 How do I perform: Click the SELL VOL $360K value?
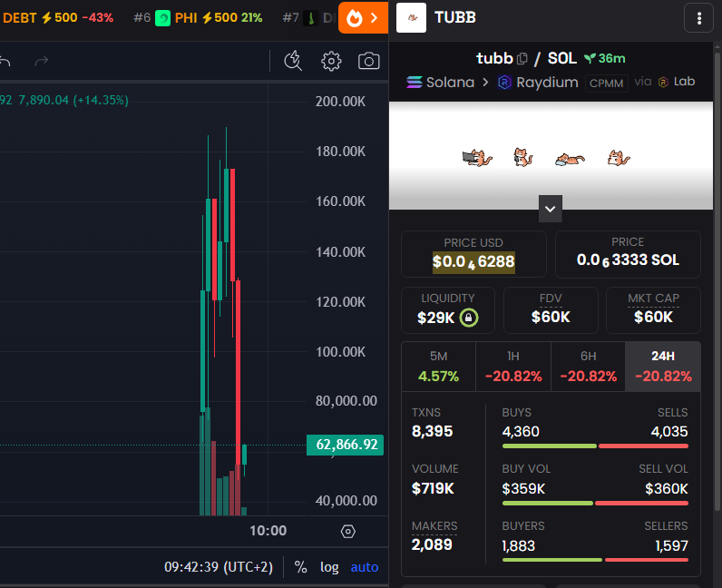point(667,488)
